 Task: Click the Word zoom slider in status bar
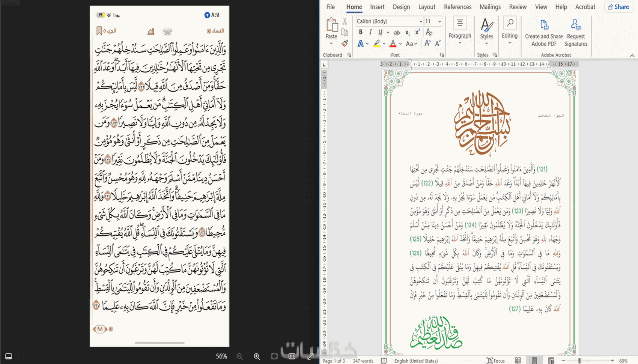(579, 361)
